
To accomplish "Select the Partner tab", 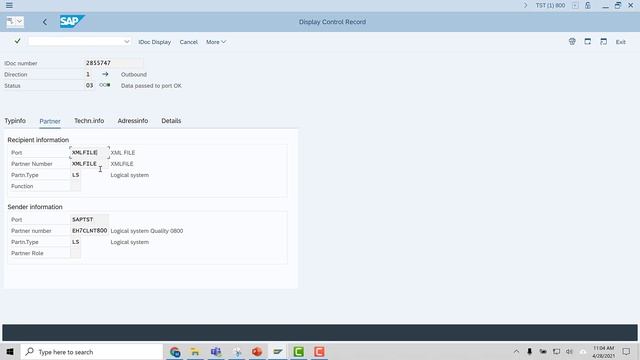I will click(x=50, y=121).
